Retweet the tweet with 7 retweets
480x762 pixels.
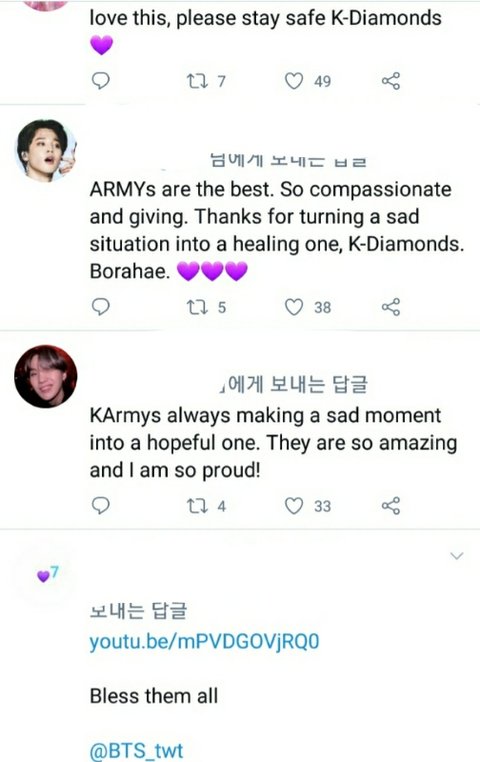pyautogui.click(x=198, y=81)
